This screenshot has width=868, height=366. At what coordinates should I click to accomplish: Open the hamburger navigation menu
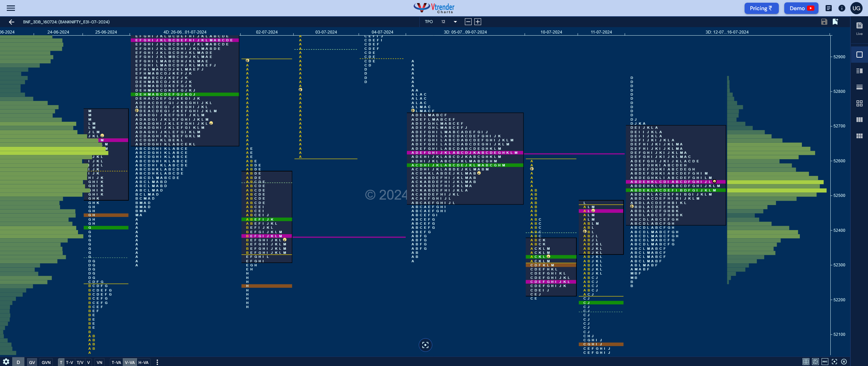coord(11,8)
